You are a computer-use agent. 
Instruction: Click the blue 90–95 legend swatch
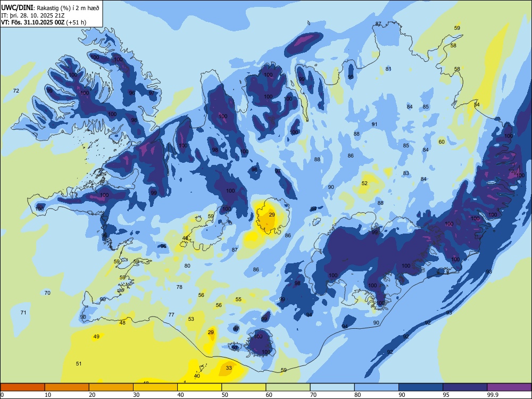coord(421,387)
